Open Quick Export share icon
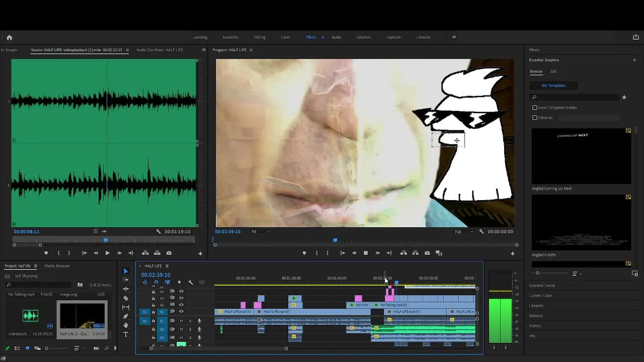This screenshot has height=362, width=644. point(635,37)
